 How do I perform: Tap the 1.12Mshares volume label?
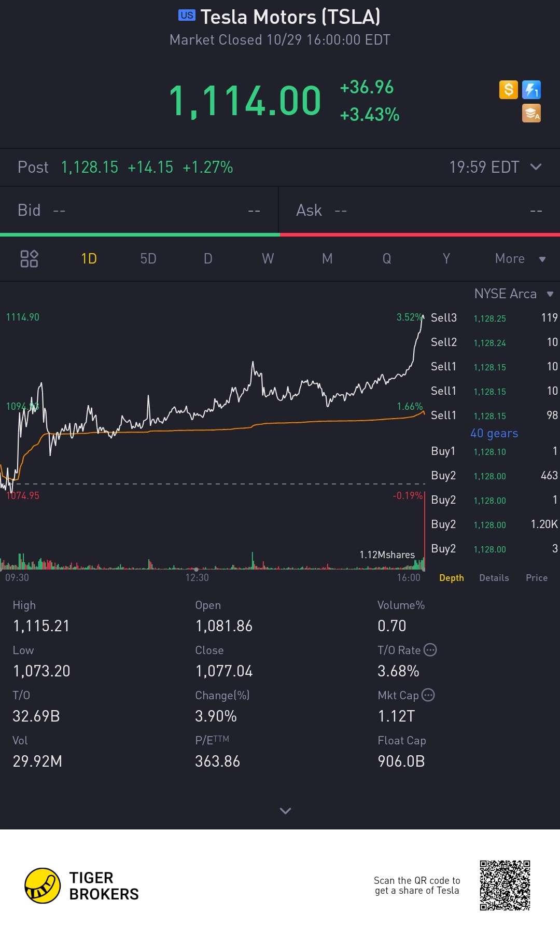387,555
